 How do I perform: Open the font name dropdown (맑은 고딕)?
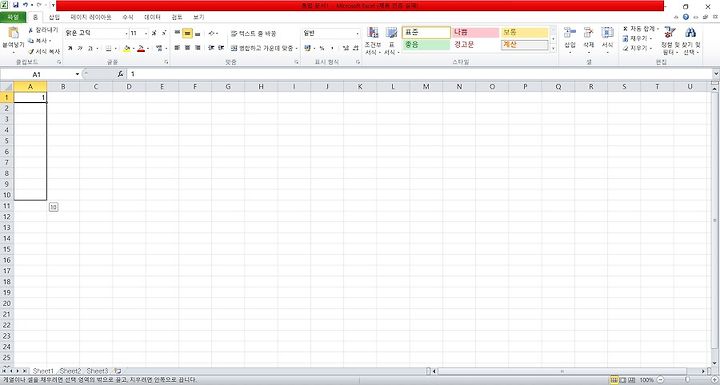126,33
